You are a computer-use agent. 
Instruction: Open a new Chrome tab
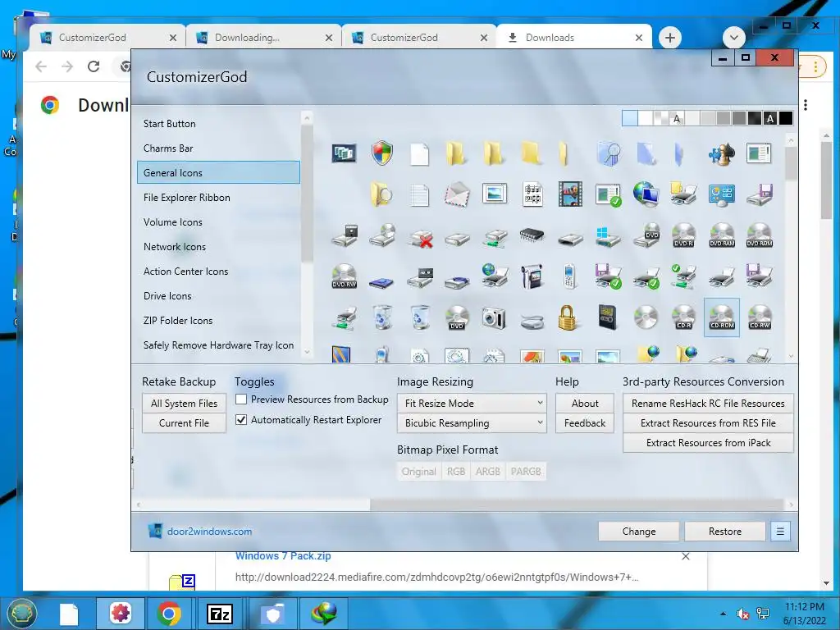(x=669, y=38)
